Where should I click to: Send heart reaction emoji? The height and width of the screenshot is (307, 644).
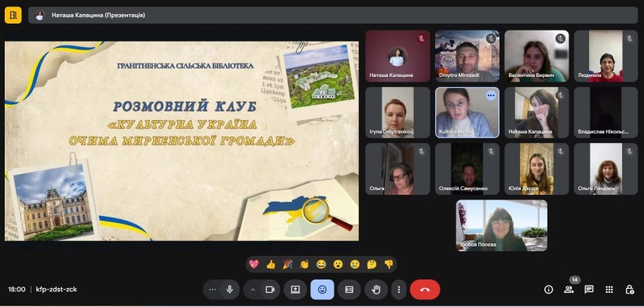point(254,265)
